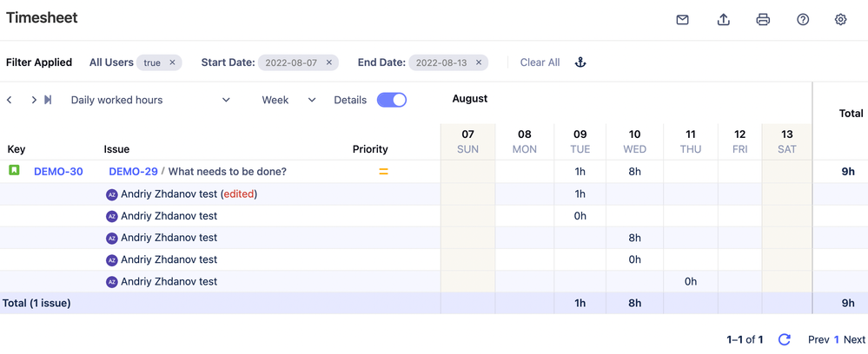Remove the All Users true filter
This screenshot has width=868, height=354.
point(172,62)
